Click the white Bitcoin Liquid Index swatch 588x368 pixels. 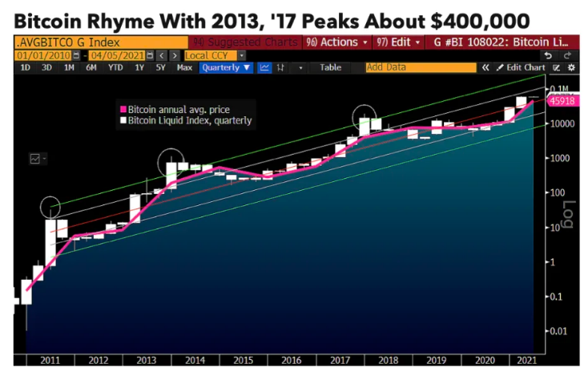pyautogui.click(x=123, y=120)
